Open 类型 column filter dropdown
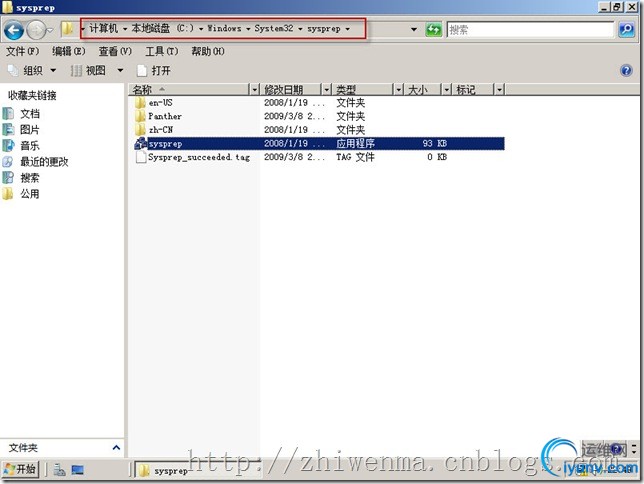The width and height of the screenshot is (644, 484). pos(398,89)
